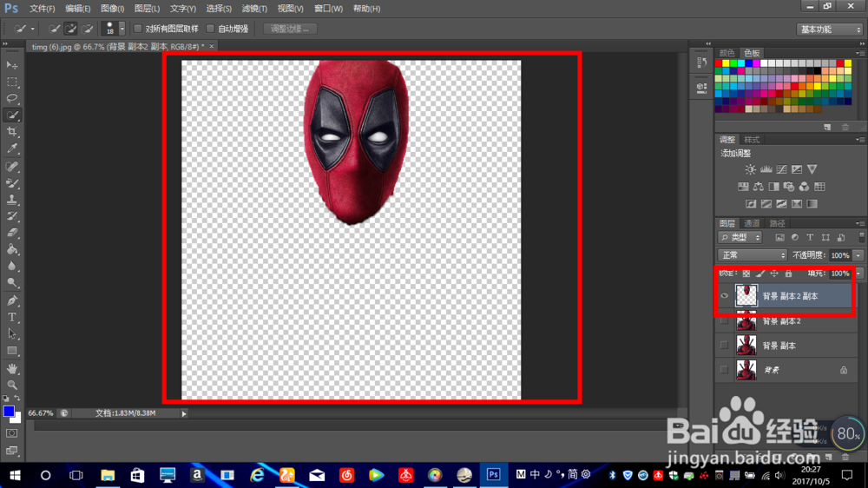
Task: Open the tool preset picker dropdown
Action: [33, 29]
